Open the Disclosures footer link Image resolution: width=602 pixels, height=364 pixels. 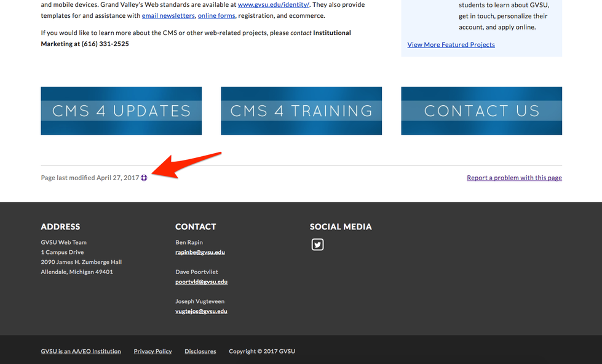(x=200, y=351)
